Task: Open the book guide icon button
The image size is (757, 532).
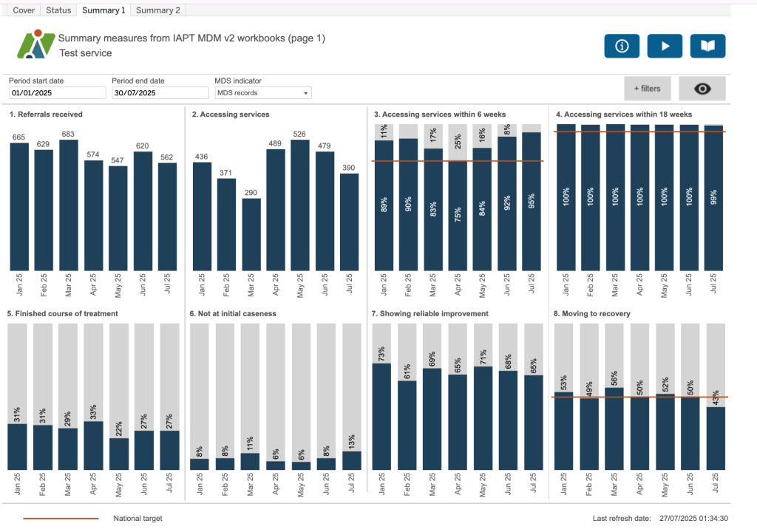Action: point(707,46)
